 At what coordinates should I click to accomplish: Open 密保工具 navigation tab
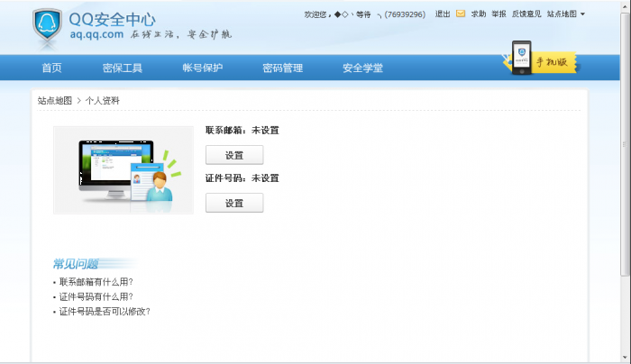(x=123, y=68)
